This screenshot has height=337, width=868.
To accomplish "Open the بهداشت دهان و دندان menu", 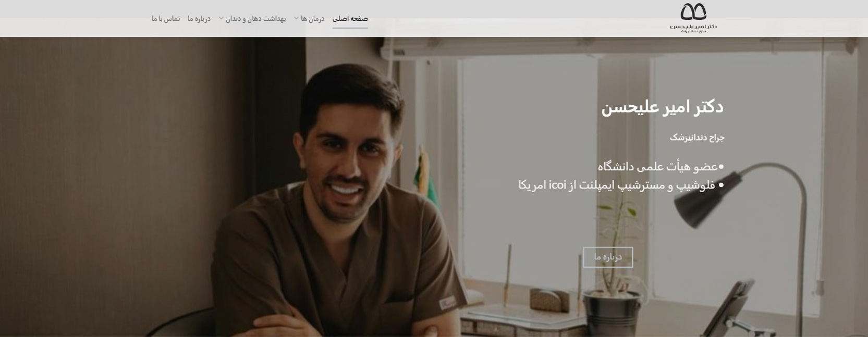I will [256, 19].
